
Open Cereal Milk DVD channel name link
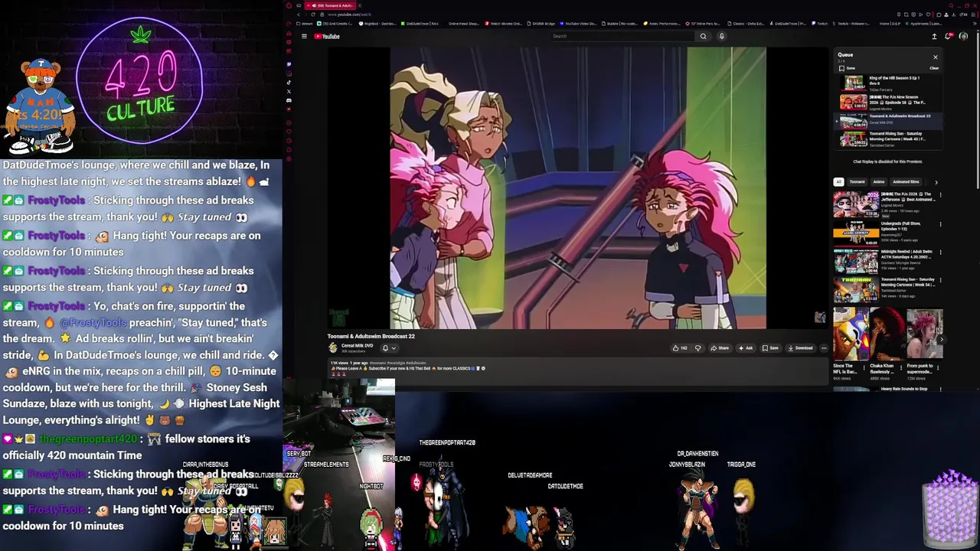pyautogui.click(x=357, y=346)
